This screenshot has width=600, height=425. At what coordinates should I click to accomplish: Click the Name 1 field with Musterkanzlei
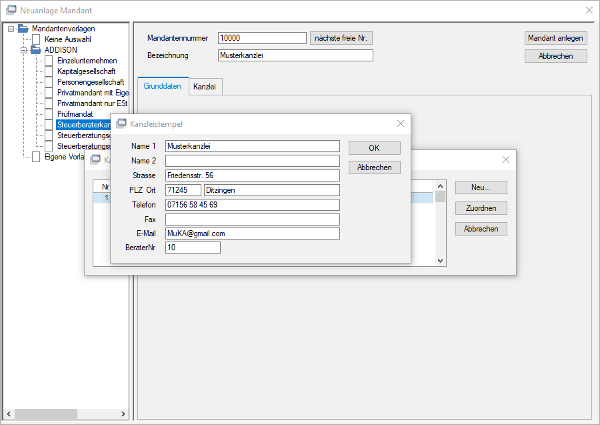point(252,146)
